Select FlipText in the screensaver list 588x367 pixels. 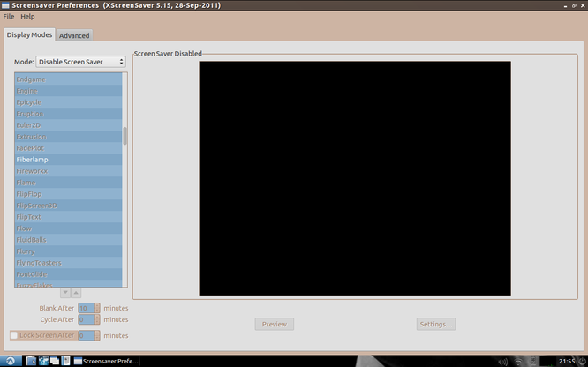tap(68, 217)
